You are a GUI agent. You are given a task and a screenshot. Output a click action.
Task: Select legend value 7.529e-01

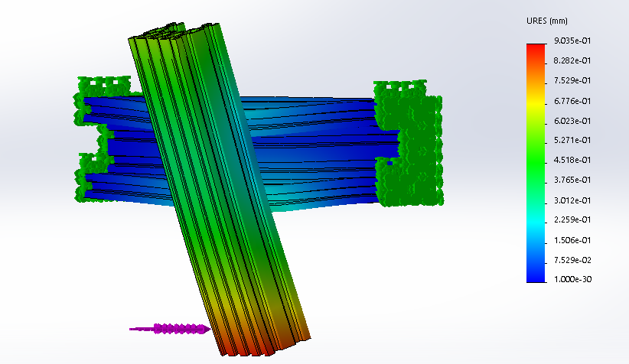(x=572, y=80)
